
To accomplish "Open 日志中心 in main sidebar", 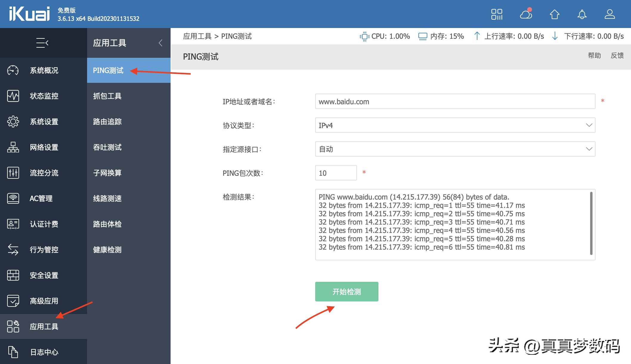I will click(44, 352).
